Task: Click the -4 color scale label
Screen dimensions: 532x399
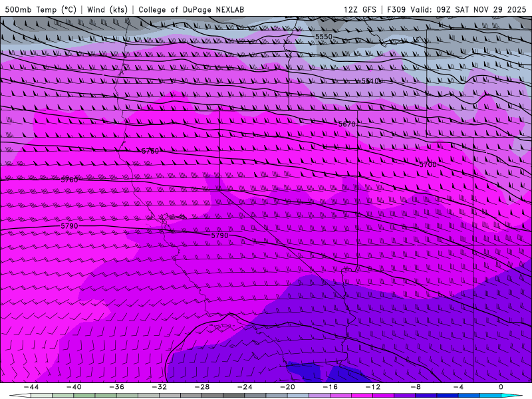Action: [x=459, y=387]
